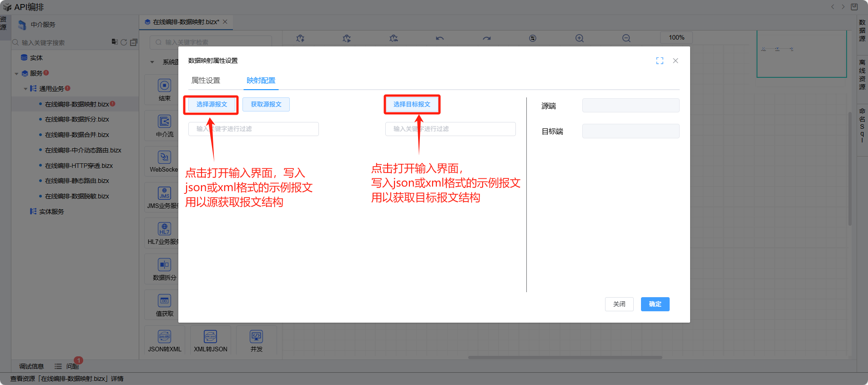This screenshot has width=868, height=385.
Task: Click the zoom out magnifier icon
Action: tap(626, 38)
